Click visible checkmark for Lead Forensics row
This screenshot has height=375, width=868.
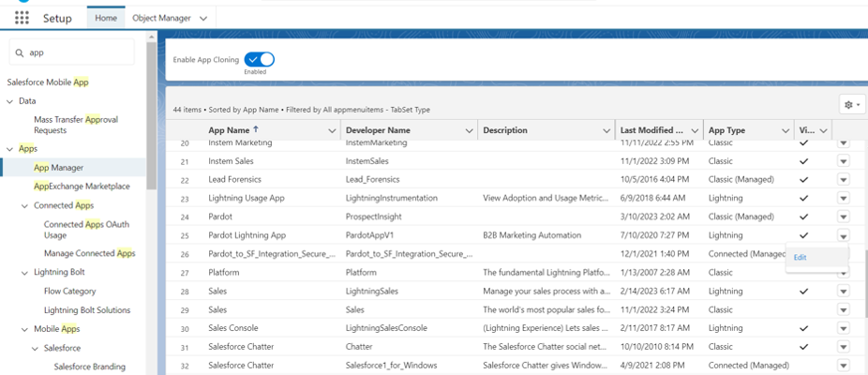(804, 179)
